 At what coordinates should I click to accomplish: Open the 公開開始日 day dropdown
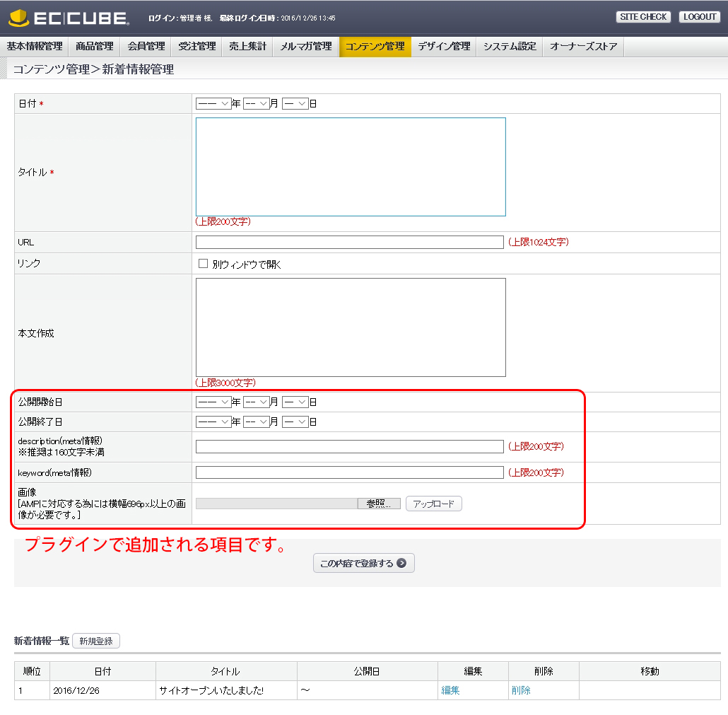(295, 402)
